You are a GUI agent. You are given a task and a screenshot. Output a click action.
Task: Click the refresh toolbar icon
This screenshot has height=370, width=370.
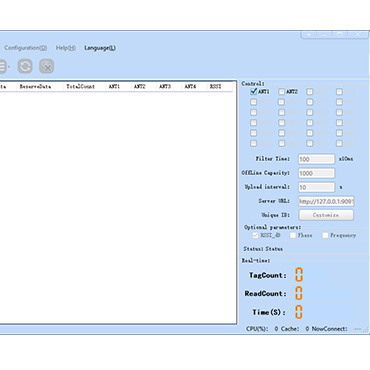click(x=25, y=66)
